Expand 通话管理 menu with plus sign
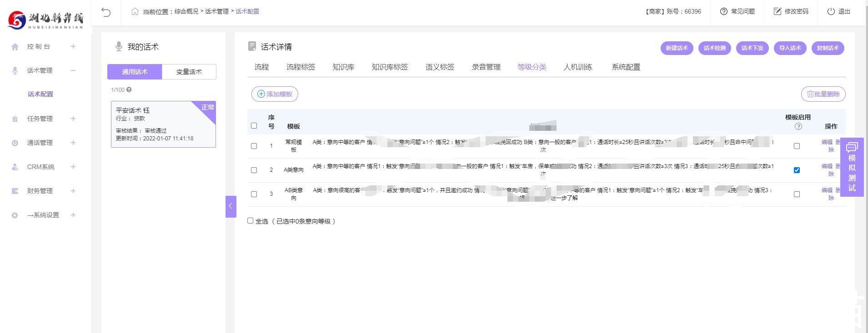 point(73,143)
